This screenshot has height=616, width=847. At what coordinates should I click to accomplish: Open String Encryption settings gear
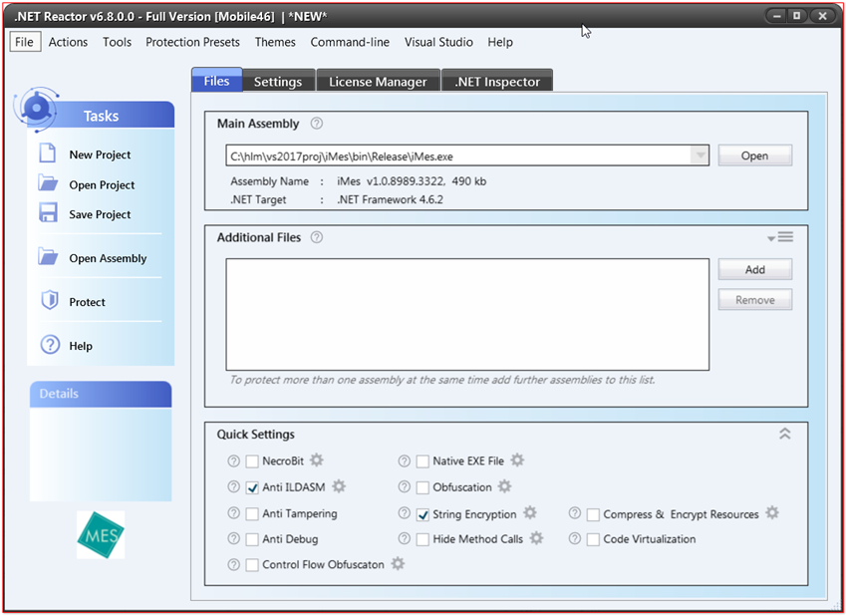[530, 512]
